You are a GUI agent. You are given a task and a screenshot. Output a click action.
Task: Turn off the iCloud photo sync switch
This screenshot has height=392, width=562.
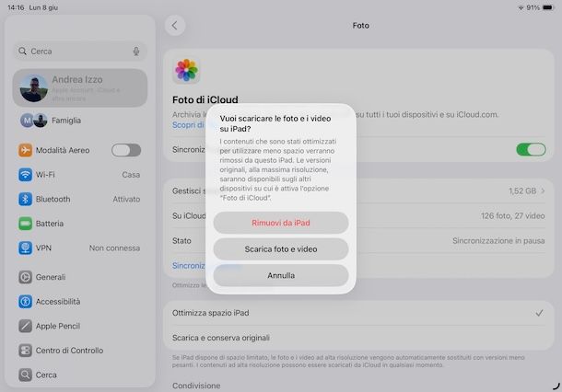(531, 149)
